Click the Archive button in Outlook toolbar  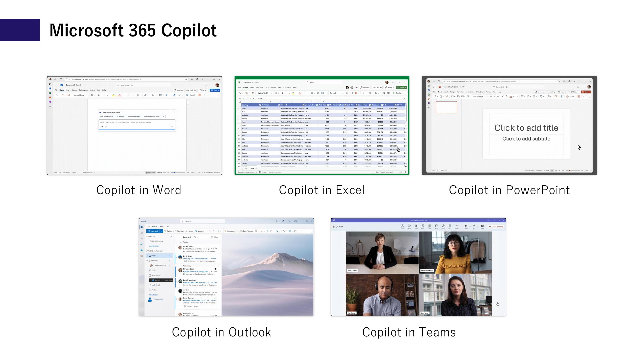[x=180, y=231]
